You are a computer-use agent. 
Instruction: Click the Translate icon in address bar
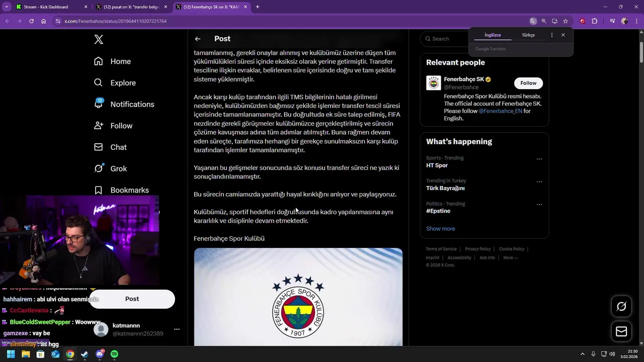533,21
